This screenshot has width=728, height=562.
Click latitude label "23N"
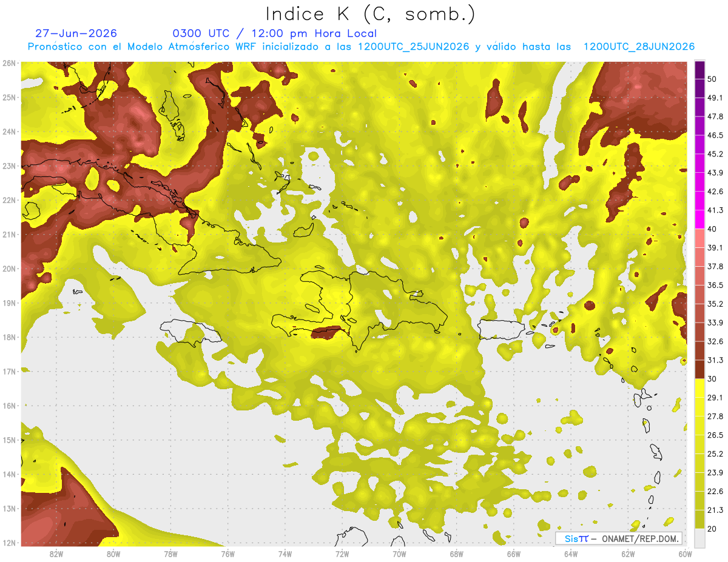pos(9,166)
